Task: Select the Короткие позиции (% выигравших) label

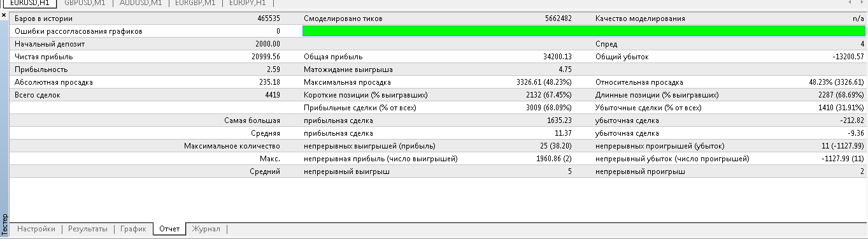Action: tap(366, 95)
